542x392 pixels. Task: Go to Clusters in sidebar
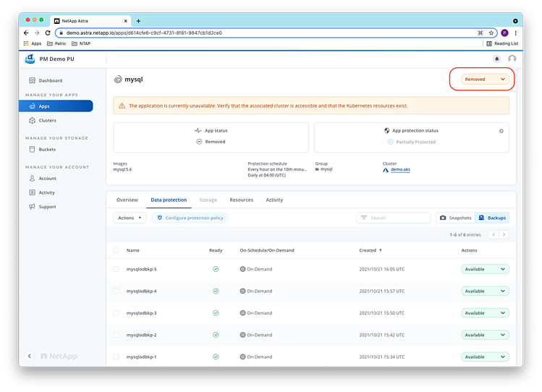click(x=47, y=120)
